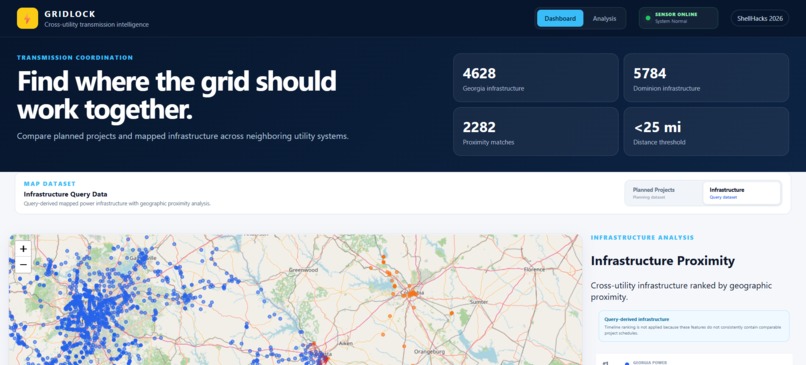Click the Query-derived infrastructure notice
Viewport: 806px width, 365px height.
click(x=694, y=325)
